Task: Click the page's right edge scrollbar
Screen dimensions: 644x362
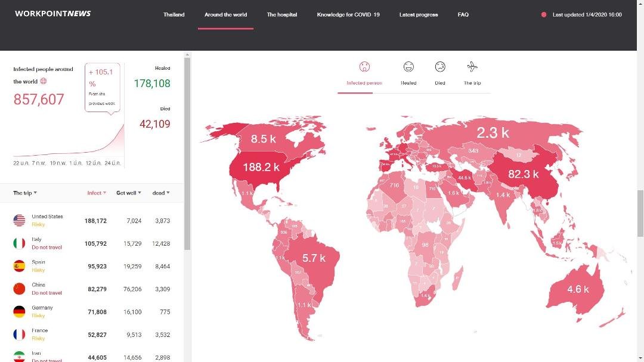Action: click(x=640, y=214)
